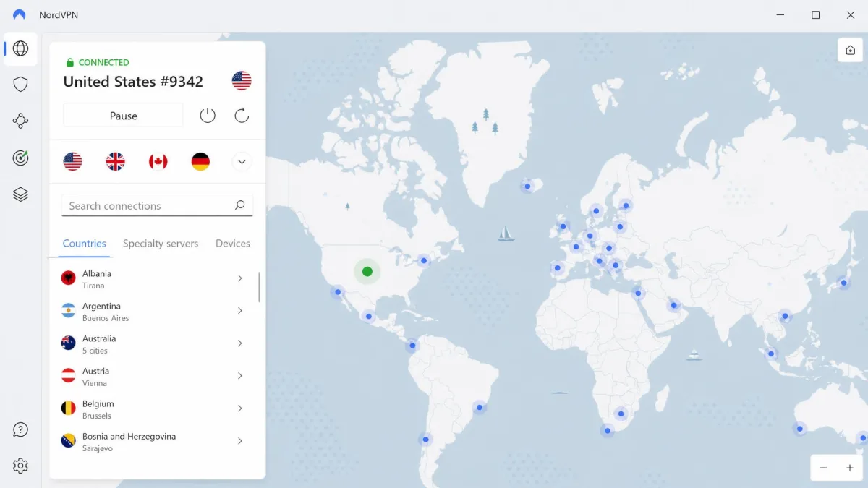Switch to the Devices tab

coord(233,244)
